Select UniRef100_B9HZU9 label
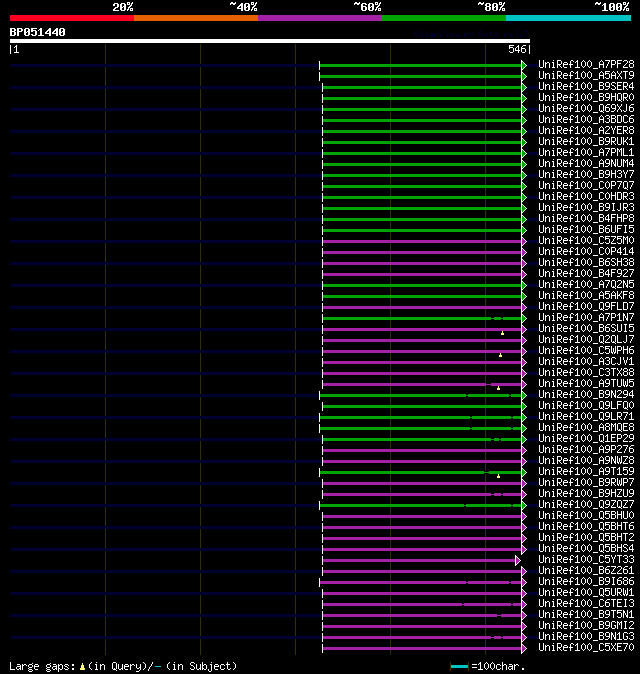The image size is (640, 674). (586, 493)
